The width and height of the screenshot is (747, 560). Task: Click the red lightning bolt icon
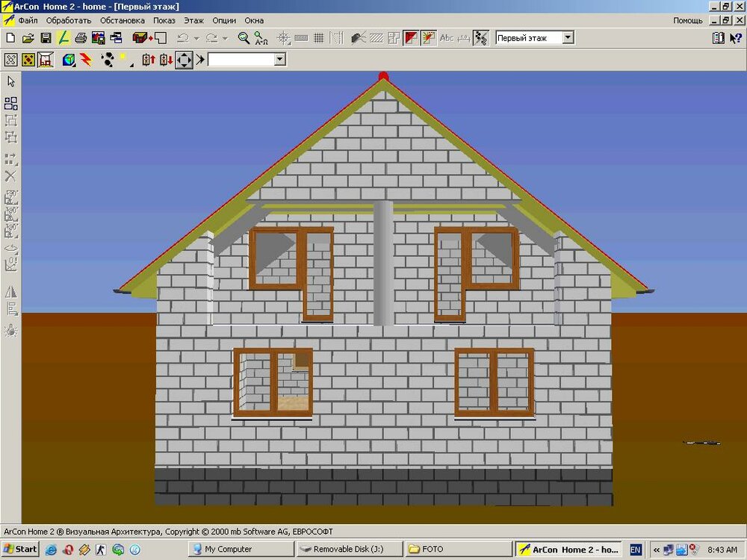coord(86,60)
